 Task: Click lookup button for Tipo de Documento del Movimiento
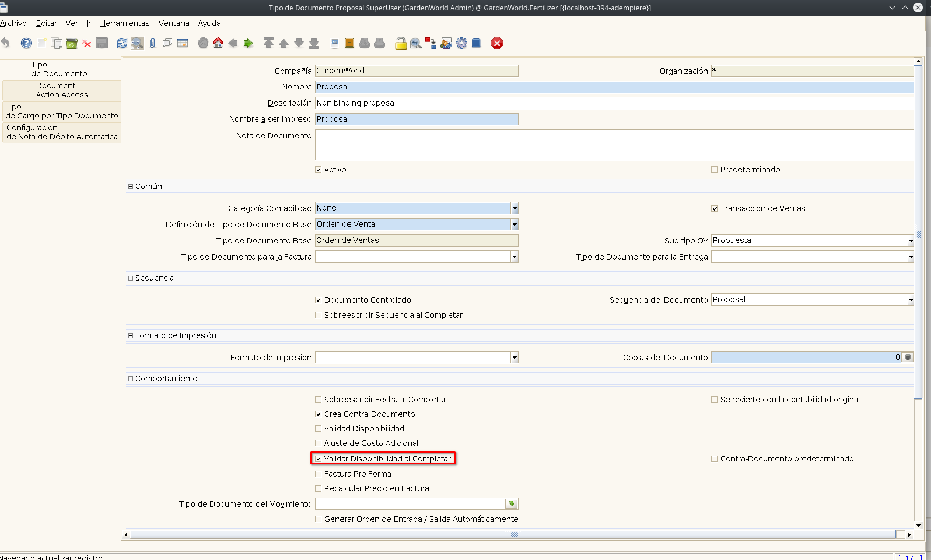512,504
